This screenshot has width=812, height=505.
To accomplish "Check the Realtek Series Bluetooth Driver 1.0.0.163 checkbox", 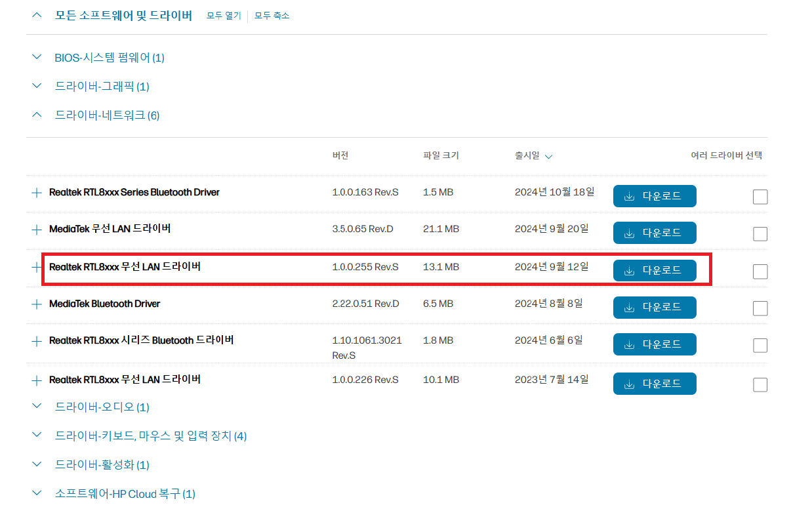I will [x=760, y=197].
